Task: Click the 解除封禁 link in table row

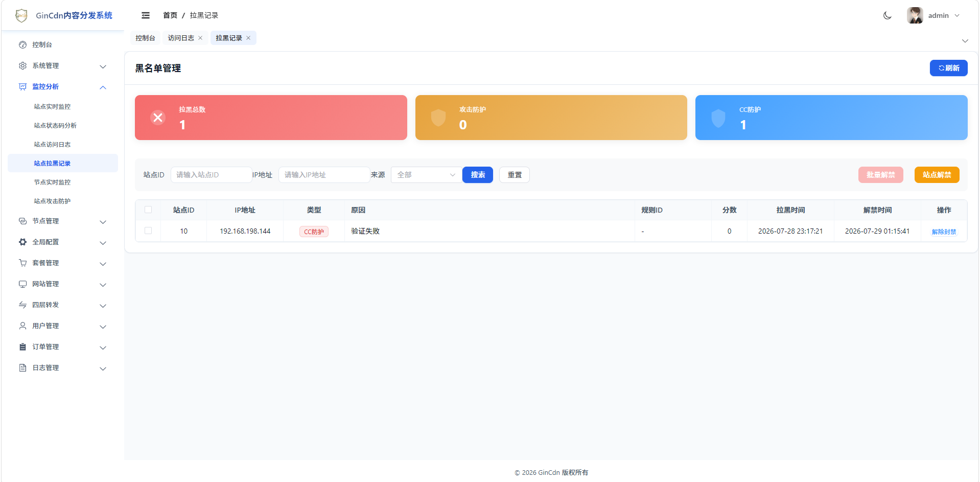Action: point(944,232)
